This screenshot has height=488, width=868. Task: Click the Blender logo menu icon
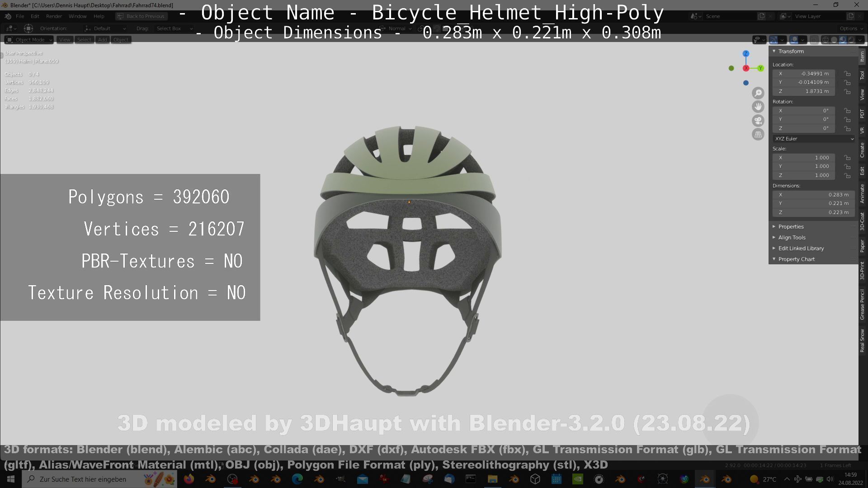pyautogui.click(x=8, y=16)
